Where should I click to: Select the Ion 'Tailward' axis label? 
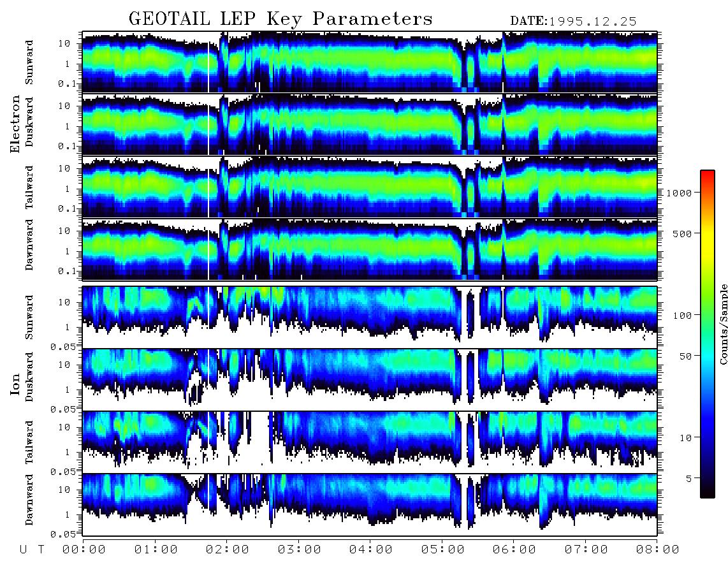click(x=29, y=442)
